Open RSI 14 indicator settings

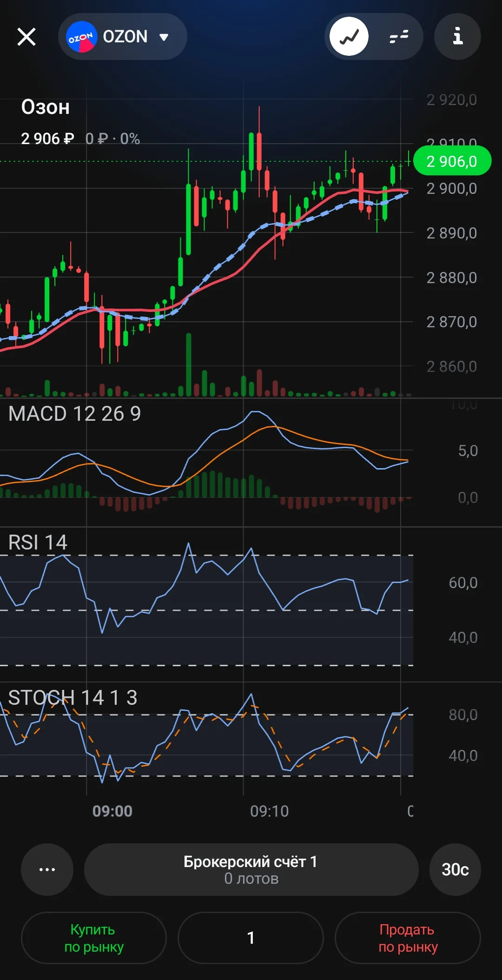pyautogui.click(x=38, y=543)
